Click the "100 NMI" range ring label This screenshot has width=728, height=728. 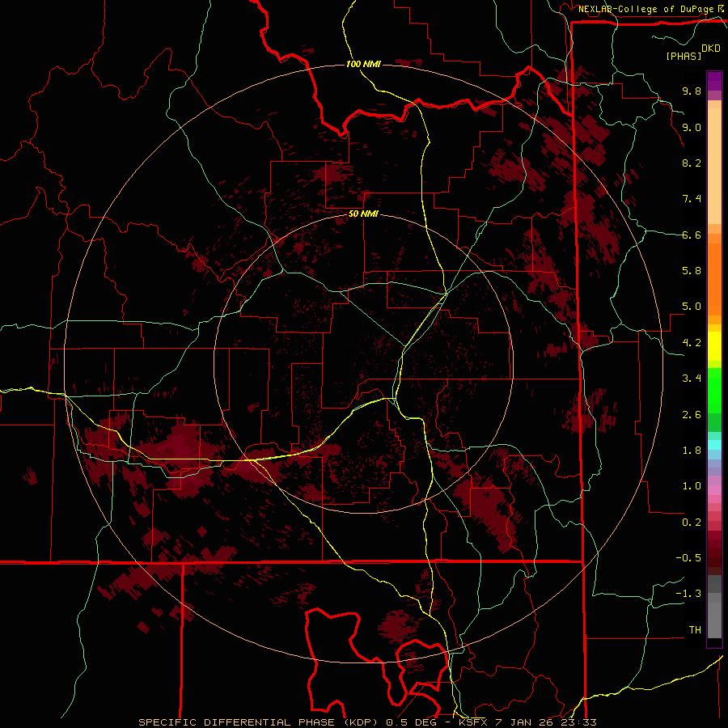click(x=363, y=64)
